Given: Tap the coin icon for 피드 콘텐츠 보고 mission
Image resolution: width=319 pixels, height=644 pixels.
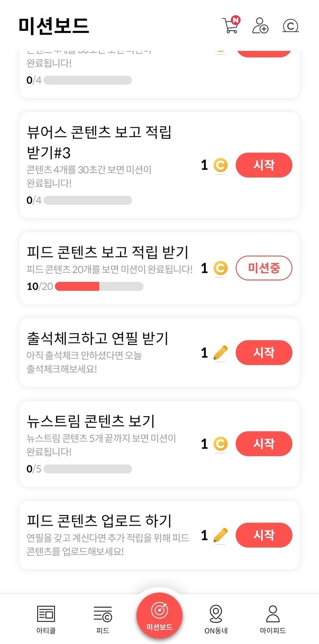Looking at the screenshot, I should (220, 268).
